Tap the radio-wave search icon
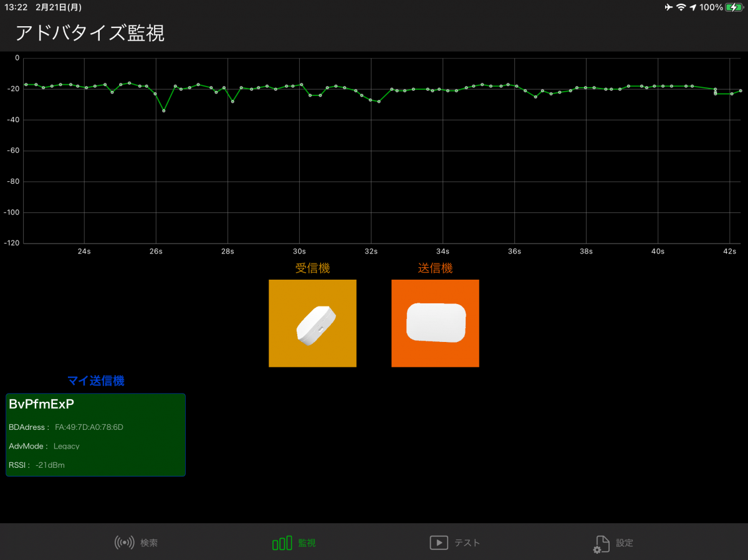The width and height of the screenshot is (748, 560). click(x=125, y=543)
